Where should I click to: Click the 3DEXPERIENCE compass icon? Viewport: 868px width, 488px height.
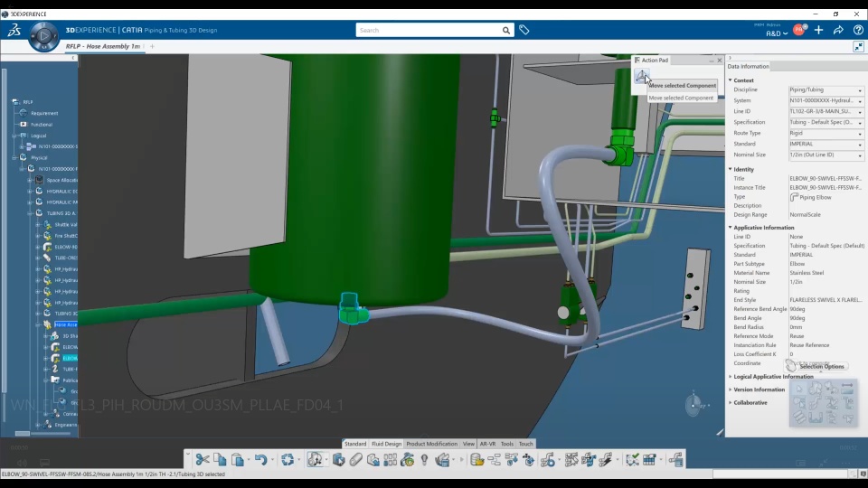click(43, 36)
